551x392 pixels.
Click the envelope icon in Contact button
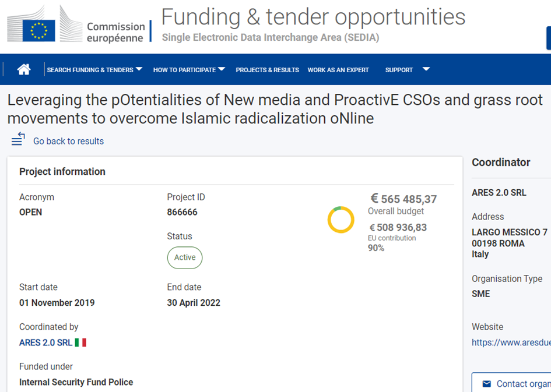point(486,383)
